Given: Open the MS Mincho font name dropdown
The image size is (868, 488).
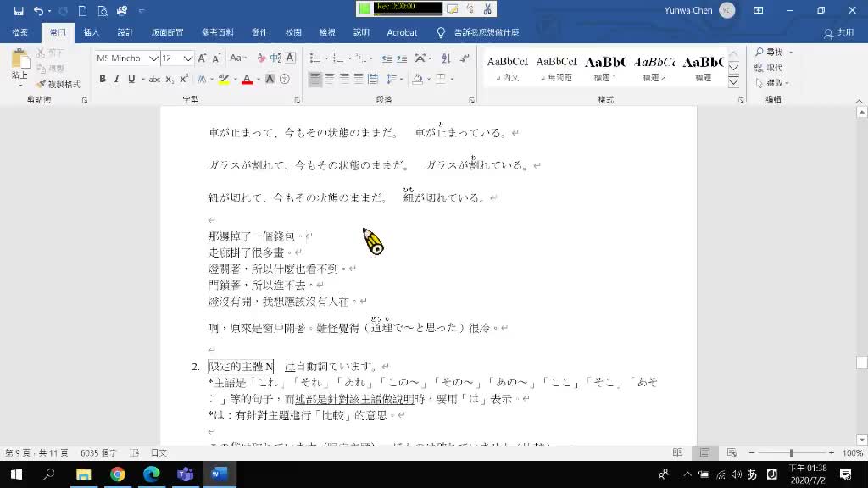Looking at the screenshot, I should pyautogui.click(x=154, y=58).
